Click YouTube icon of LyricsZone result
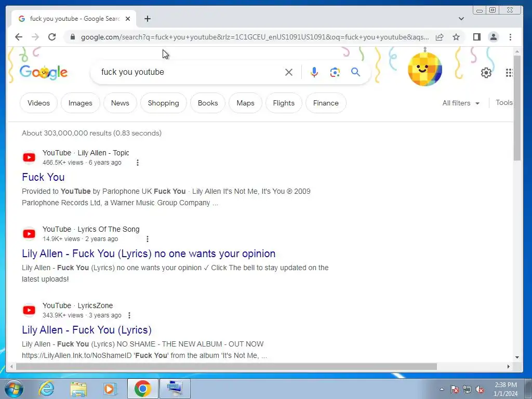The height and width of the screenshot is (399, 532). (x=29, y=310)
